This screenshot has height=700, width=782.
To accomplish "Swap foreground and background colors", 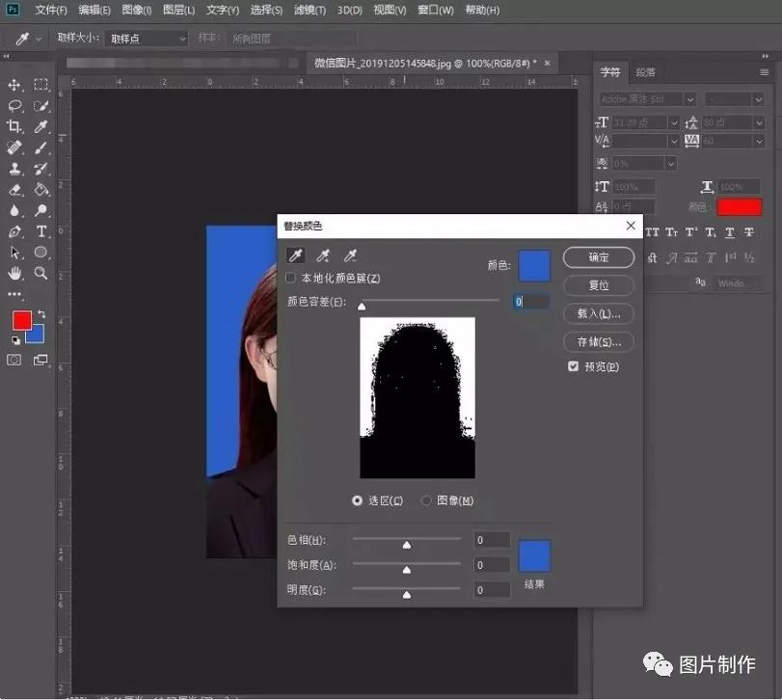I will click(x=41, y=314).
